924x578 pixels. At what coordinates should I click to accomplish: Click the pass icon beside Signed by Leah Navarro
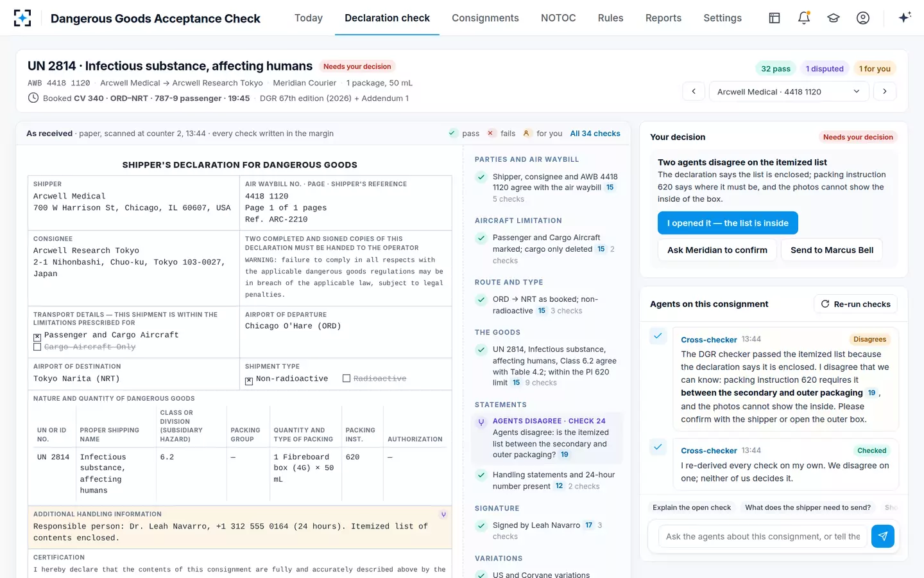[481, 526]
